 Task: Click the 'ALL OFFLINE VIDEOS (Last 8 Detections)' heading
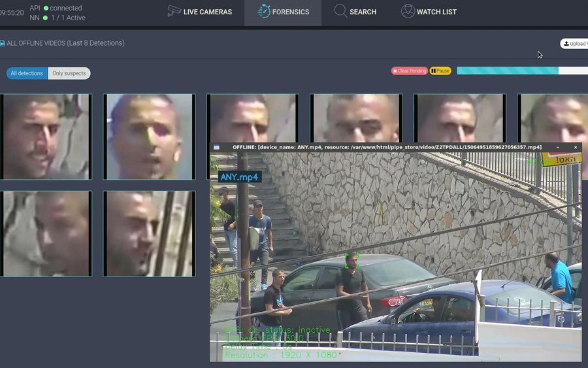tap(65, 43)
